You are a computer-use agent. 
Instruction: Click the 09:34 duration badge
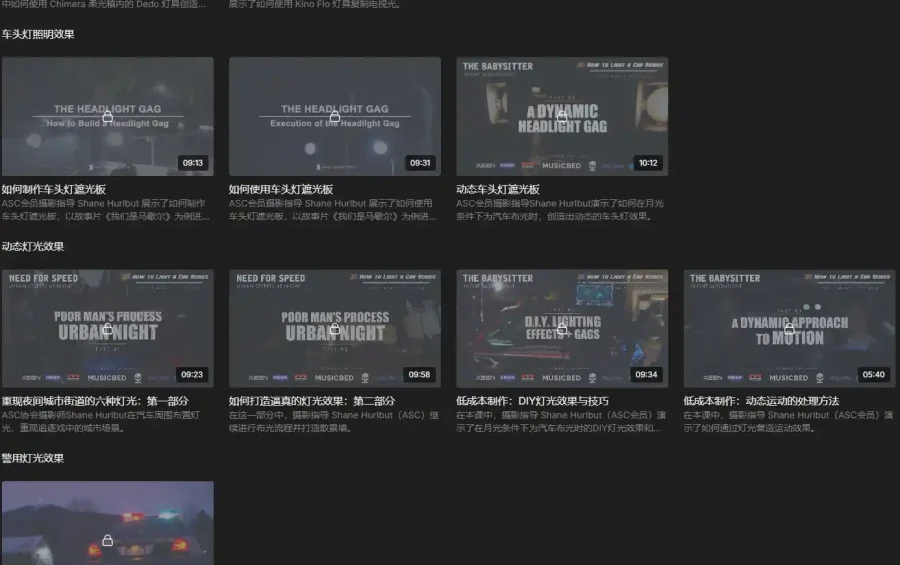pyautogui.click(x=646, y=375)
